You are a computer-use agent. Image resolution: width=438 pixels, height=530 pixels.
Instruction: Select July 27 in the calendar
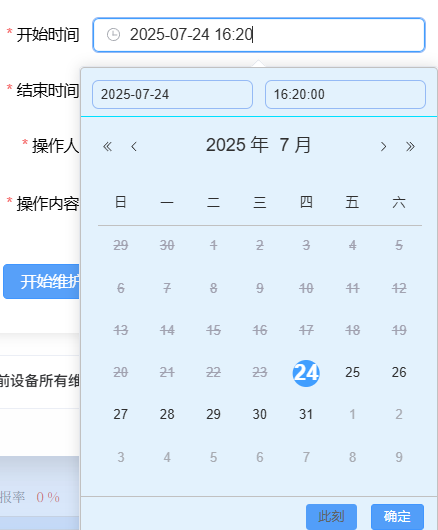coord(121,414)
